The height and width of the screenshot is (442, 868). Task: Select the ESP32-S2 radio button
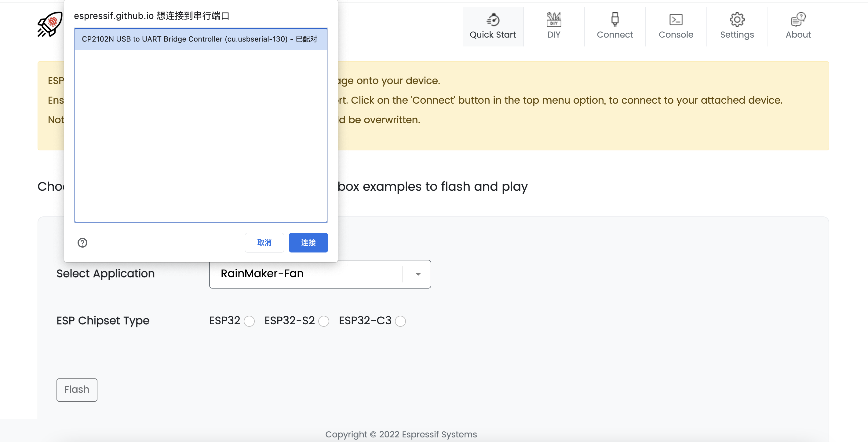pyautogui.click(x=323, y=321)
